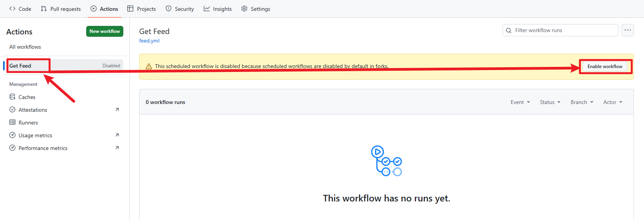Open the feed.yml file link
Viewport: 644px width, 220px height.
point(149,41)
